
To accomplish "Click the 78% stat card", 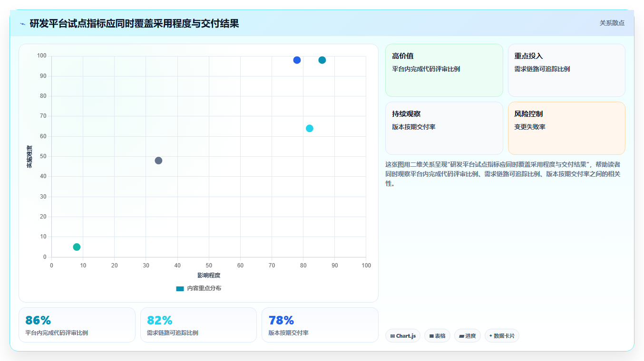I will [320, 325].
